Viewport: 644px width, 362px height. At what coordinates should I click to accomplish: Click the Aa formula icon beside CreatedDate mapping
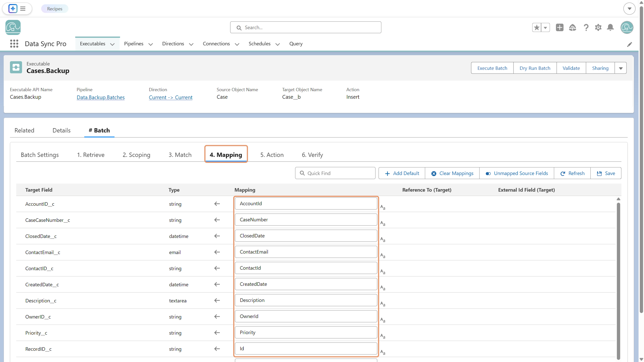[x=383, y=288]
